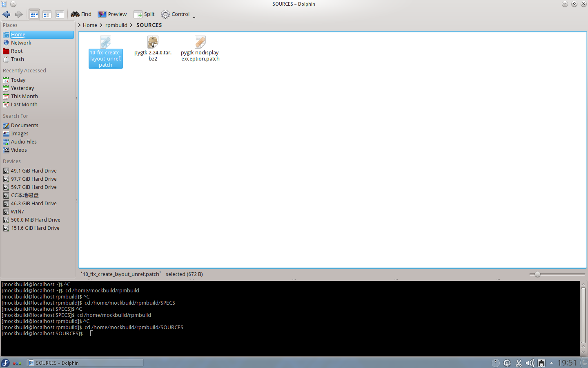Search for Images
Viewport: 588px width, 368px height.
point(38,134)
